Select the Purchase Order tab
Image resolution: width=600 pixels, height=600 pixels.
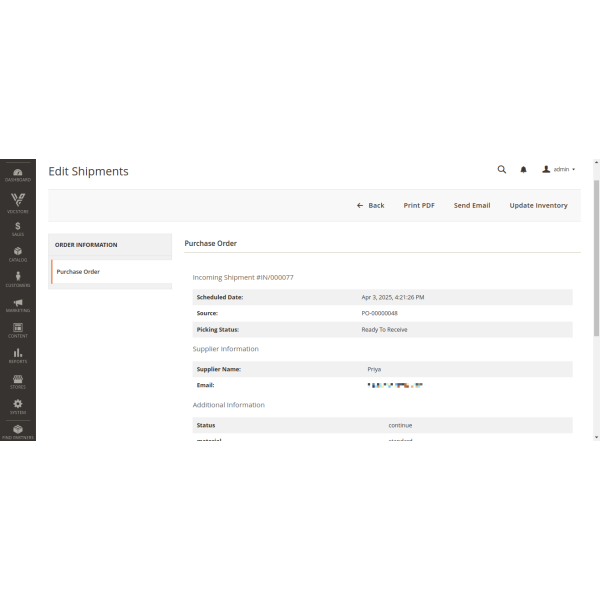[111, 272]
